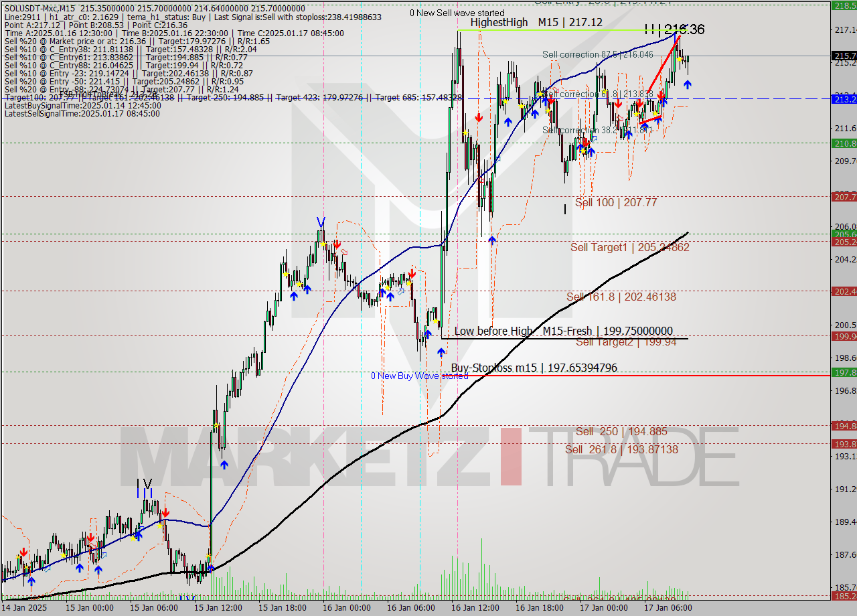Click the '16 Jan 06:00' time label
Image resolution: width=857 pixels, height=616 pixels.
coord(412,608)
